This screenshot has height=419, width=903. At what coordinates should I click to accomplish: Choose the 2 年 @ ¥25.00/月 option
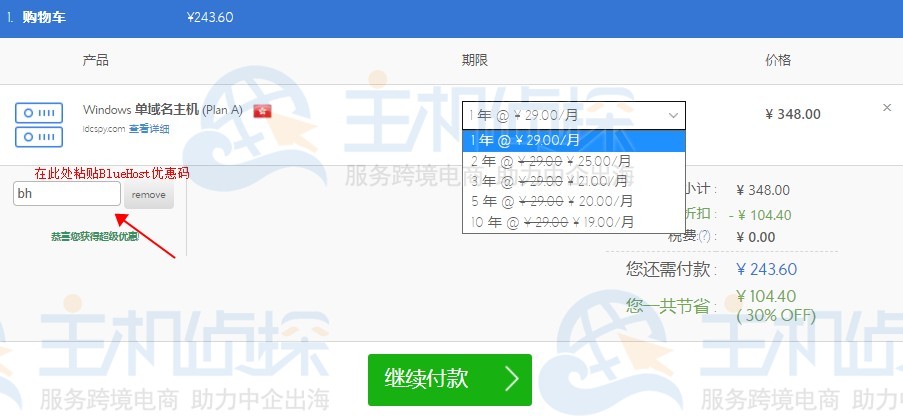click(x=574, y=161)
